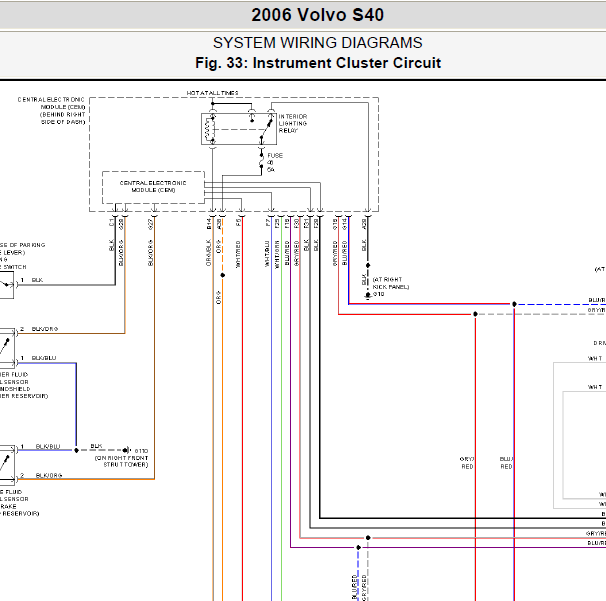
Task: Click pin 2 "BLK/ORG" label at brake fluid sensor
Action: click(x=49, y=475)
